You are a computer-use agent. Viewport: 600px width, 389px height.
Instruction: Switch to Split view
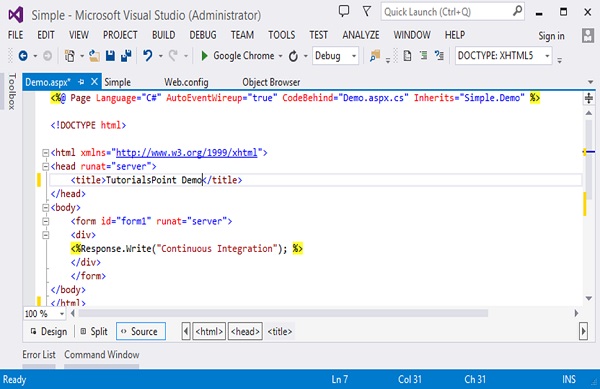(x=94, y=332)
